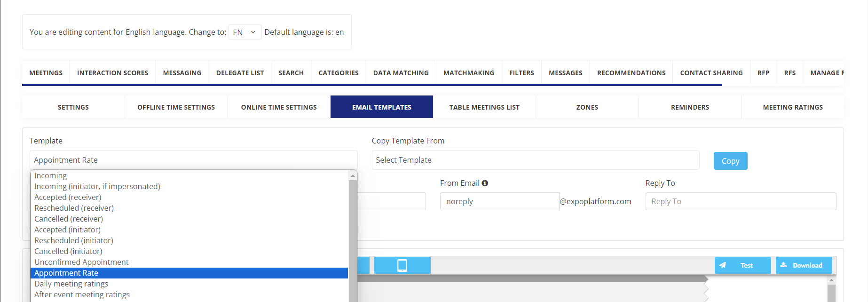Screen dimensions: 868x302
Task: Open the Reminders sub-tab
Action: pos(690,107)
